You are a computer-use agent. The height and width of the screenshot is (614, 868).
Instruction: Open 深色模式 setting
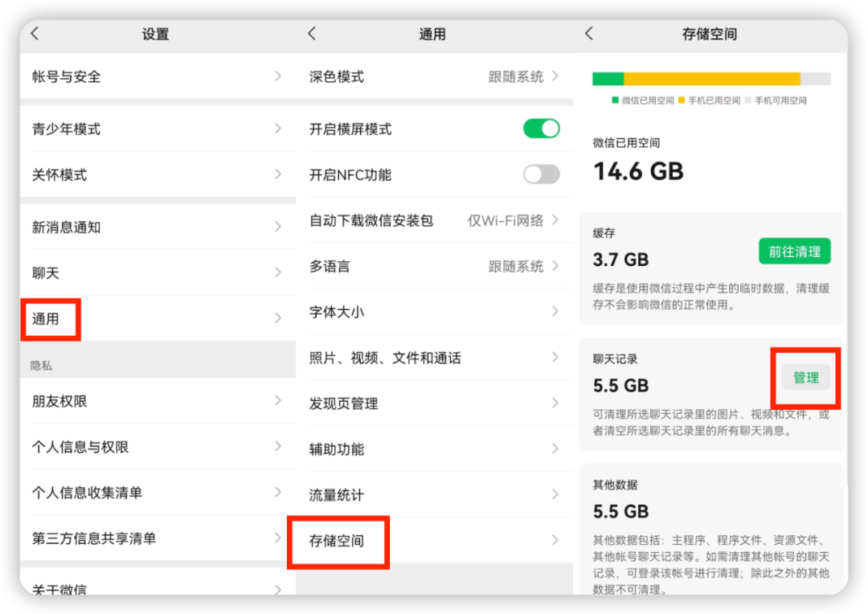point(435,76)
